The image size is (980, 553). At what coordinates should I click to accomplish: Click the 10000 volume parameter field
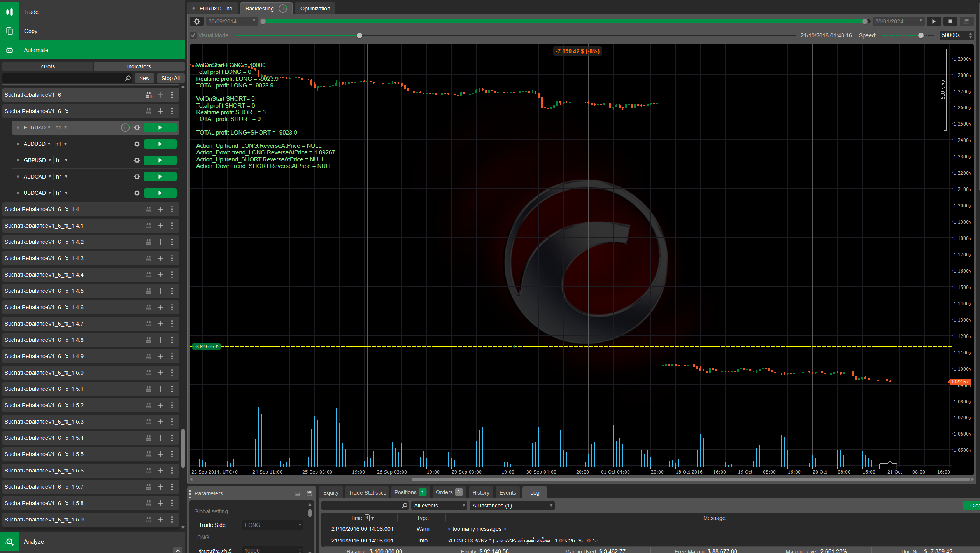272,550
